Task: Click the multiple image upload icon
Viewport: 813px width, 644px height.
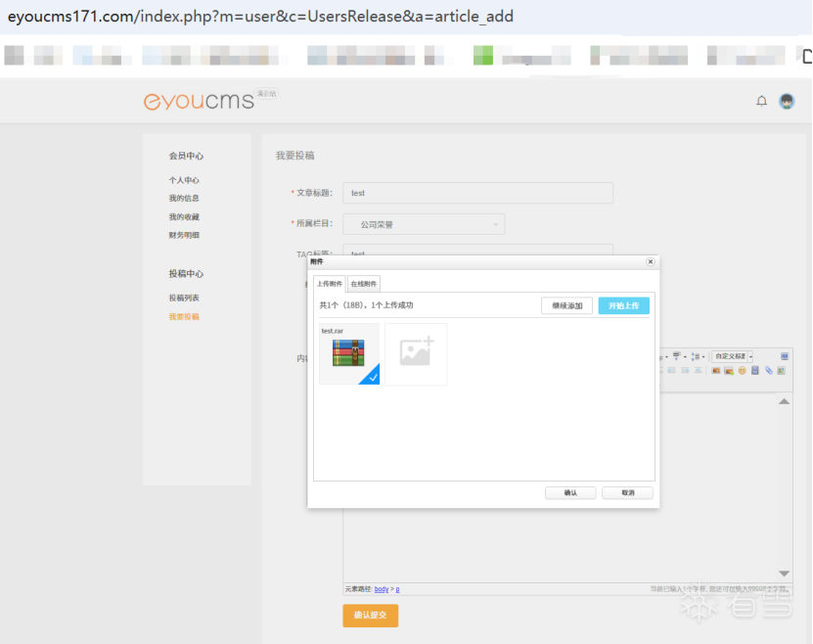Action: (729, 370)
